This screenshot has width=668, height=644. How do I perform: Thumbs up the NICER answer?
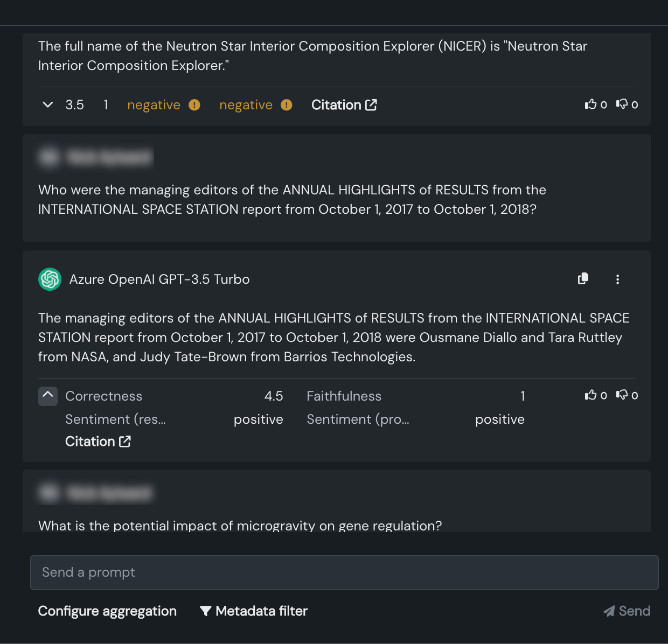pos(591,104)
